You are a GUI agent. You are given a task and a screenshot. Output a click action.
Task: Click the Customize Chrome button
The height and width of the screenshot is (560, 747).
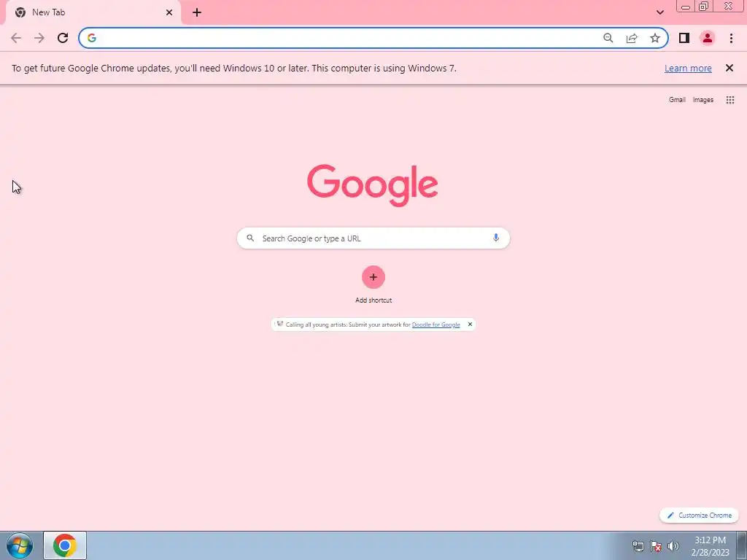(x=699, y=516)
